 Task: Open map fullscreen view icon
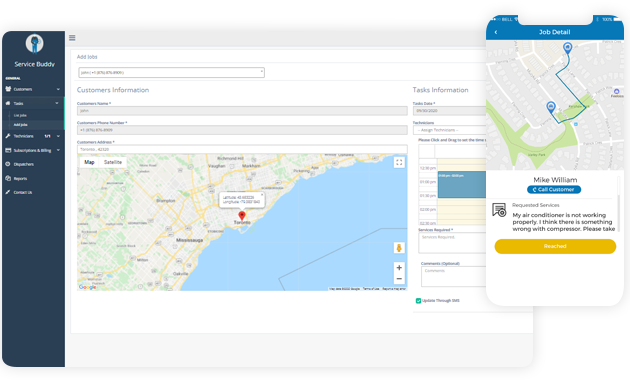(x=399, y=162)
